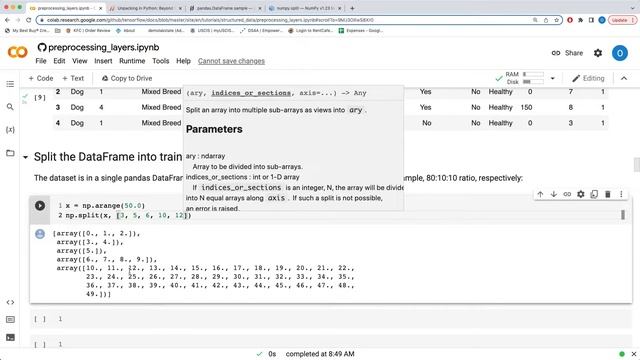The image size is (640, 360).
Task: Open the find and replace search icon
Action: pos(10,107)
